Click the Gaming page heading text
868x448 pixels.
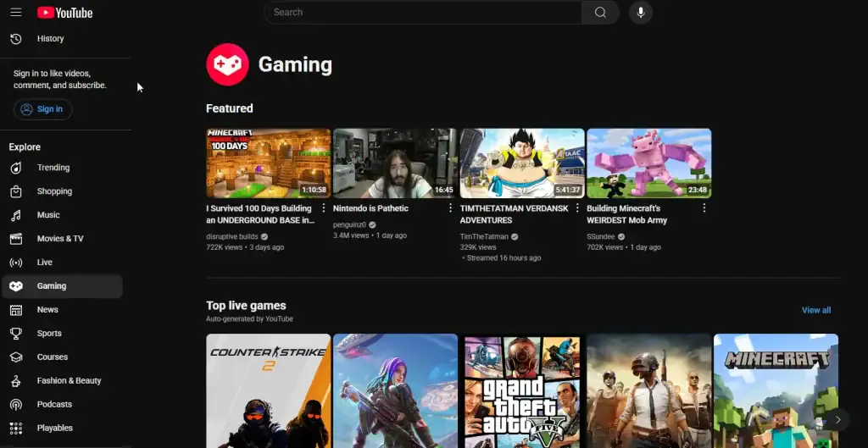[295, 64]
